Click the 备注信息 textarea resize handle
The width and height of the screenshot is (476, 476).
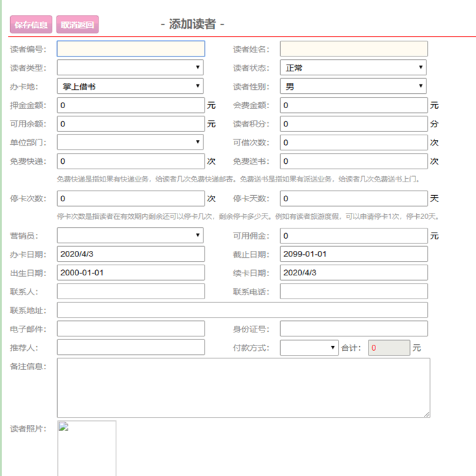pyautogui.click(x=427, y=414)
